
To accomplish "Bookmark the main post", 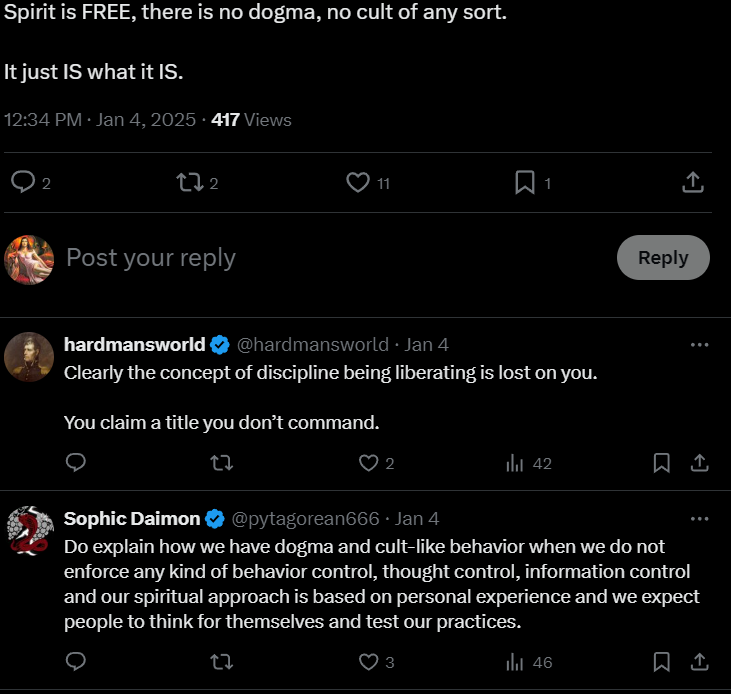I will tap(525, 182).
